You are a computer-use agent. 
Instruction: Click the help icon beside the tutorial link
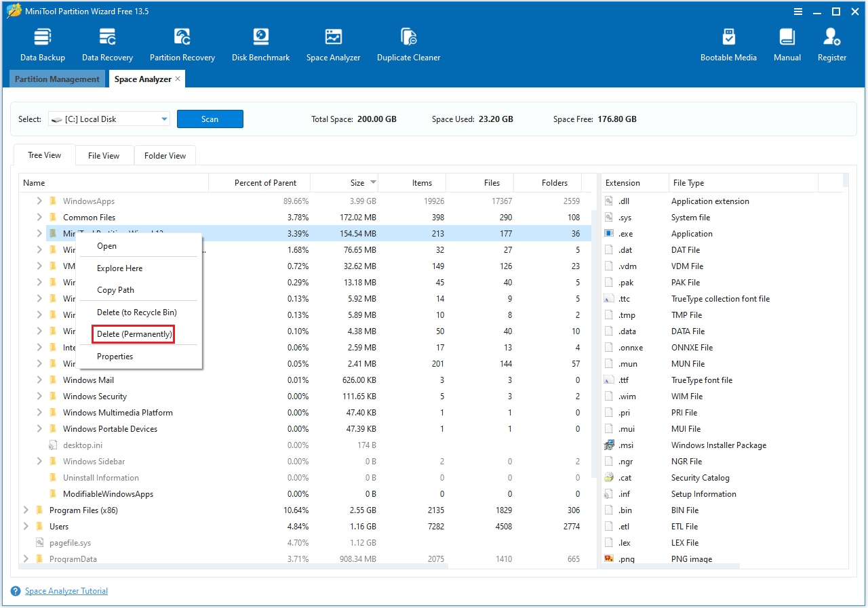15,590
